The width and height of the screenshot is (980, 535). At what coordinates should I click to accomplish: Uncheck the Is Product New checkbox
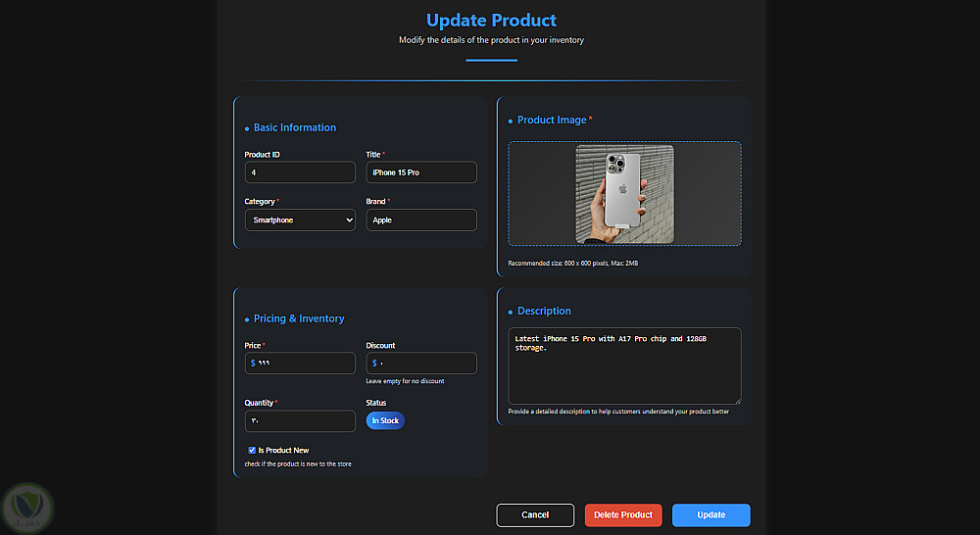click(252, 450)
